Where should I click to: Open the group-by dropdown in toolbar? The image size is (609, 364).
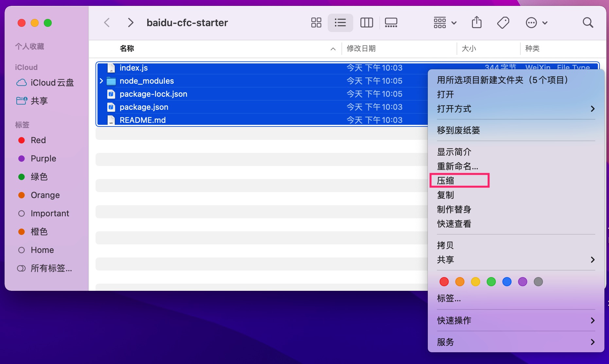click(x=445, y=23)
